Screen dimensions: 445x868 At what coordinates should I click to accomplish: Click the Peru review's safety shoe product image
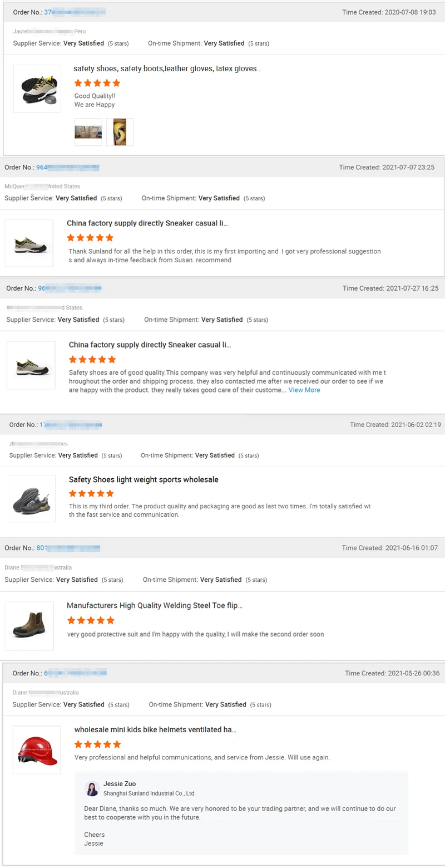pos(37,89)
